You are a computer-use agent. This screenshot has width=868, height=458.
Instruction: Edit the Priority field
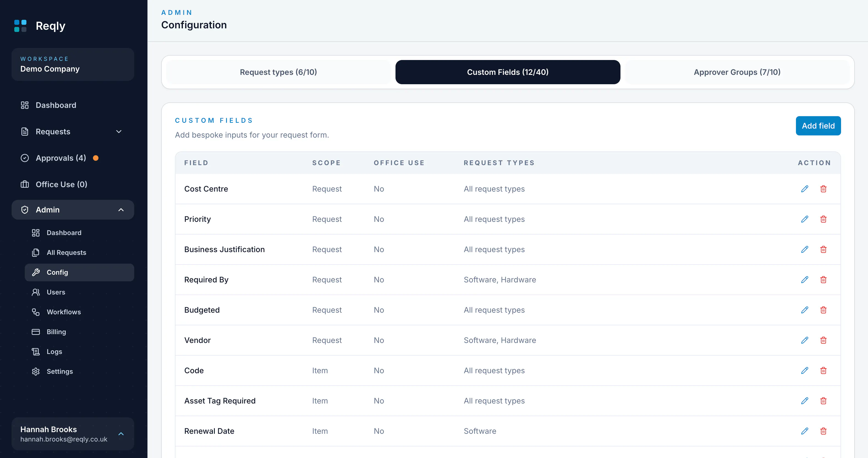point(805,219)
